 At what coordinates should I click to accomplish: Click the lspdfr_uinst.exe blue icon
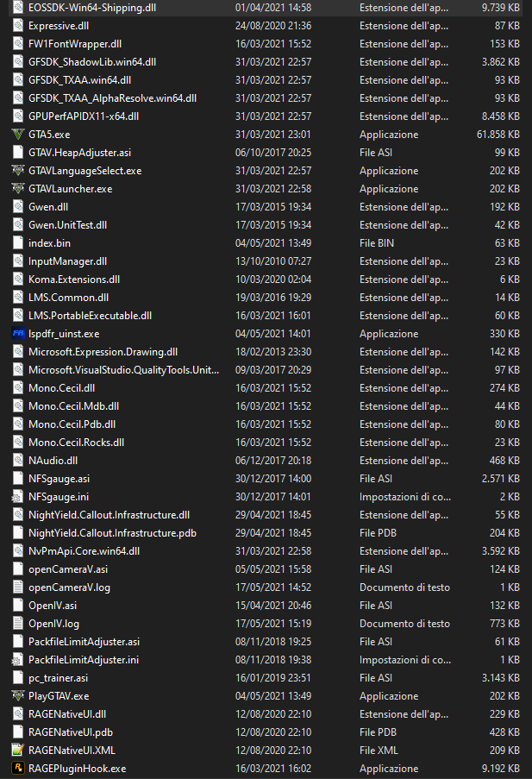(18, 333)
